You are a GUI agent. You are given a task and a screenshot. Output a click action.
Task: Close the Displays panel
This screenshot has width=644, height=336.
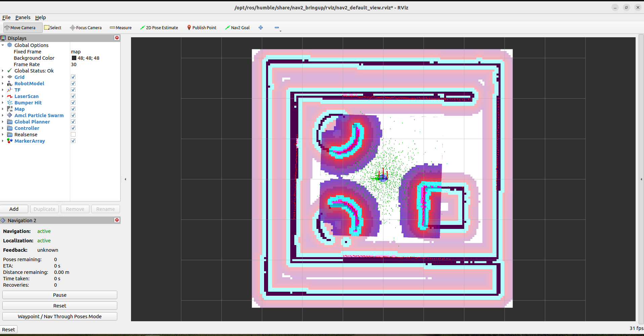117,38
